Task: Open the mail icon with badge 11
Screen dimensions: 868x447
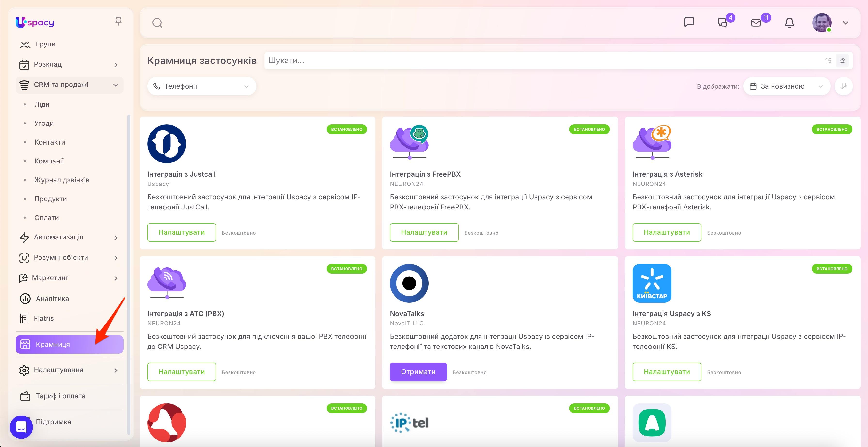Action: click(x=756, y=23)
